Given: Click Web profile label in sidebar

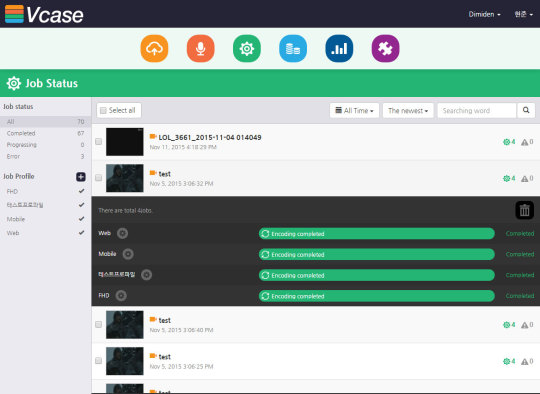Looking at the screenshot, I should [13, 233].
